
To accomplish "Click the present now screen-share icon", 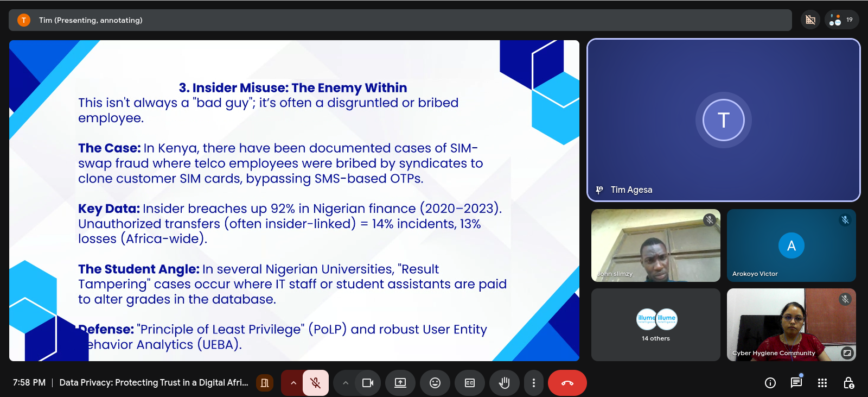I will click(x=400, y=383).
